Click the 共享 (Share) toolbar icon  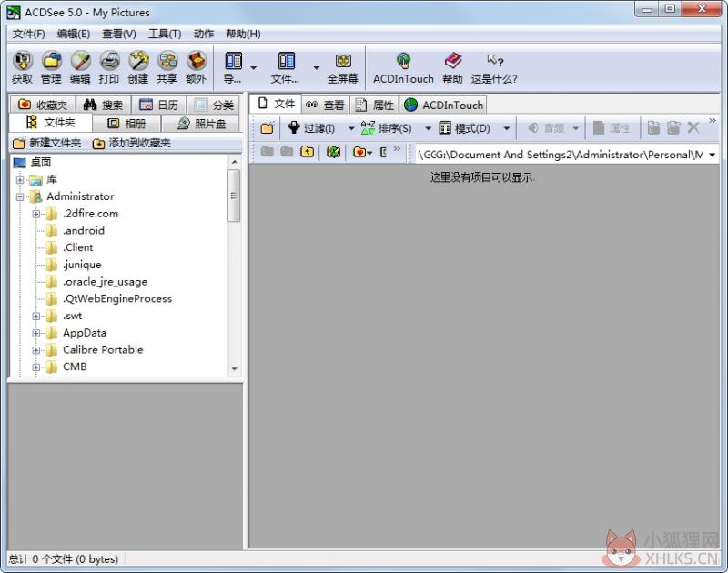(167, 67)
